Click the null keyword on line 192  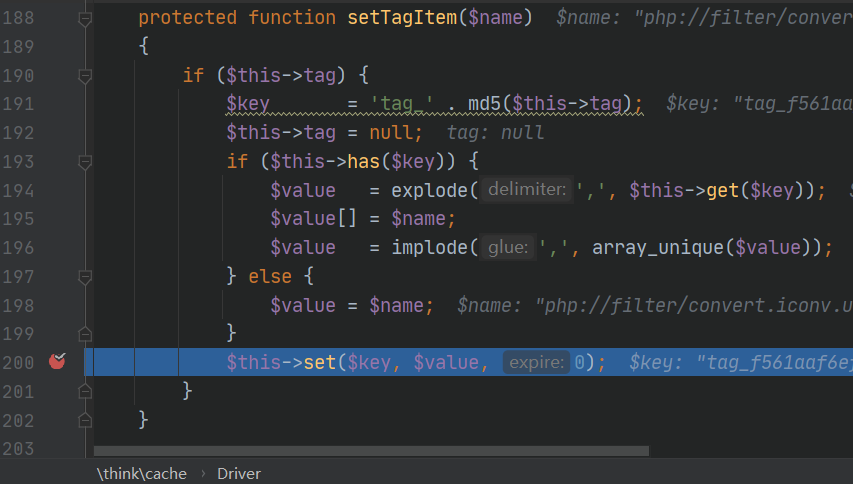click(391, 133)
